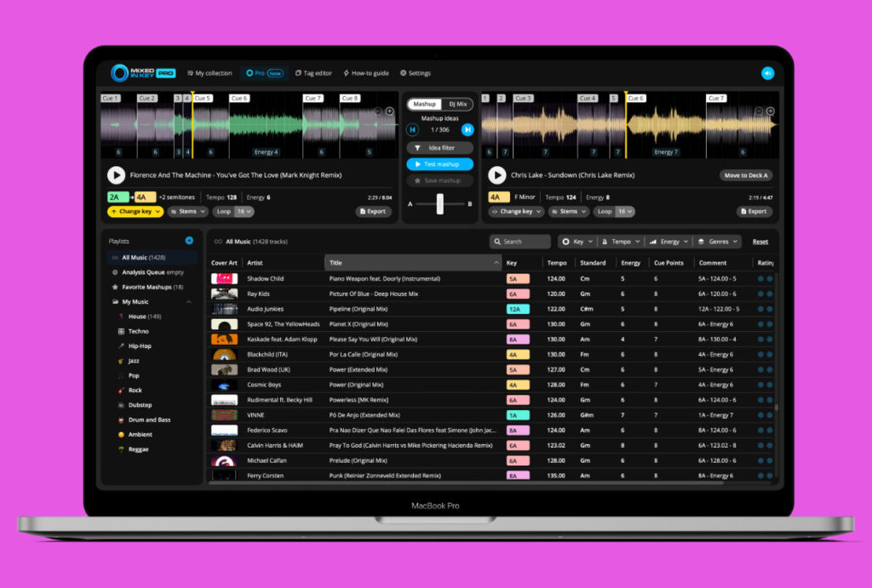The height and width of the screenshot is (588, 872).
Task: Open the Key filter dropdown
Action: [577, 241]
